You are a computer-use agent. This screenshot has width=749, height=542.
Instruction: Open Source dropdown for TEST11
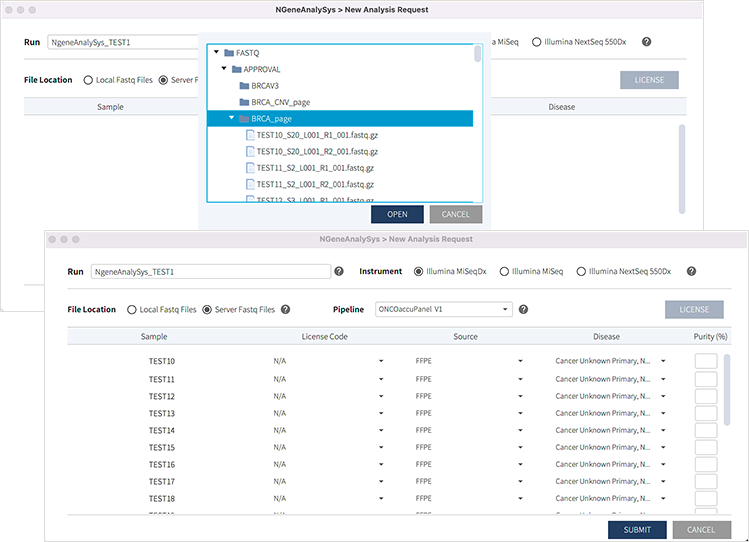[x=520, y=379]
